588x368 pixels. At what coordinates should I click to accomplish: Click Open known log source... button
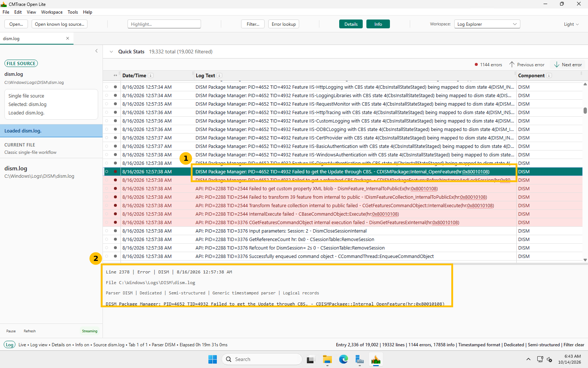tap(60, 24)
